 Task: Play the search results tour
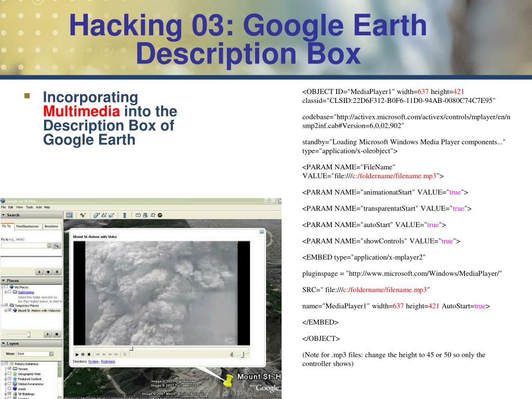tap(39, 272)
